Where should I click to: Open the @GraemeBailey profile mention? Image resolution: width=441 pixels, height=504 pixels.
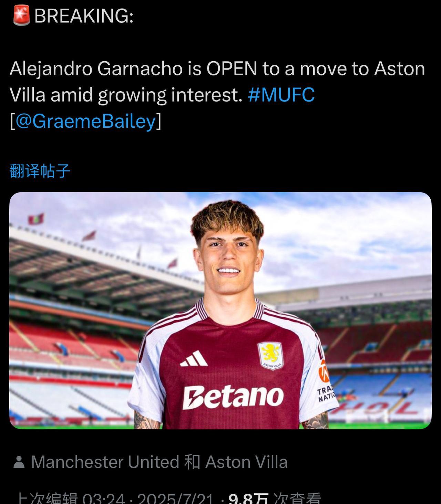point(86,121)
